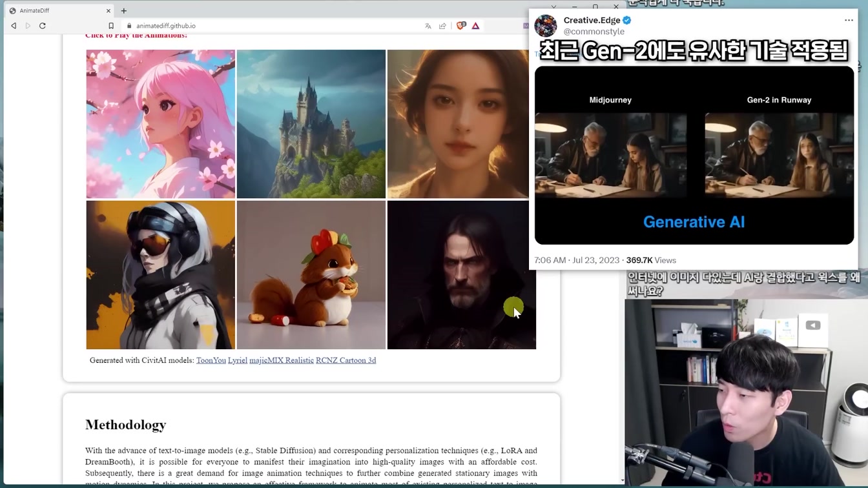The width and height of the screenshot is (868, 488).
Task: Open the Lyriel model link
Action: point(238,360)
